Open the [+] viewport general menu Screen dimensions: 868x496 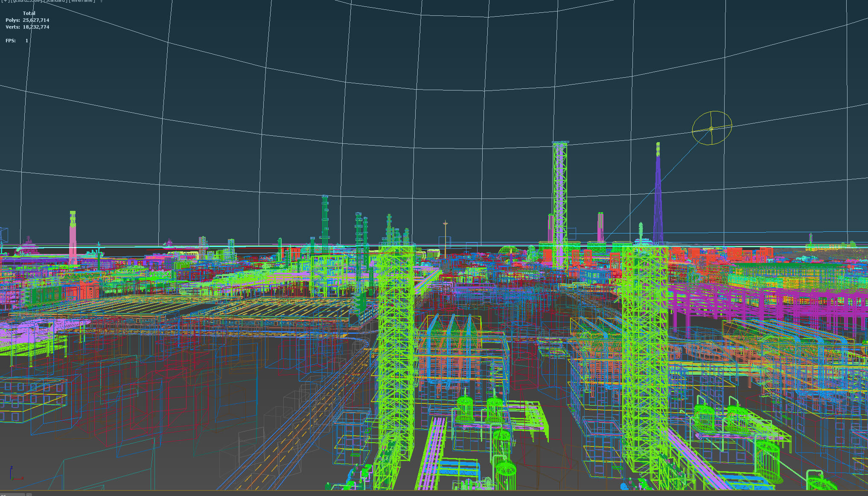[5, 1]
